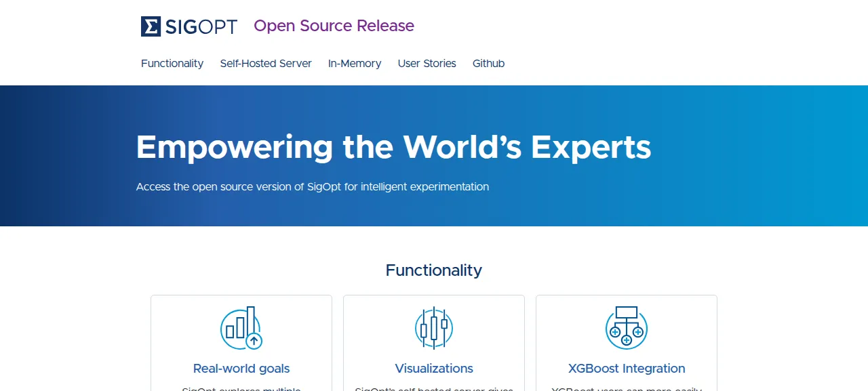This screenshot has height=391, width=868.
Task: Select the XGBoost Integration heading
Action: pos(627,369)
